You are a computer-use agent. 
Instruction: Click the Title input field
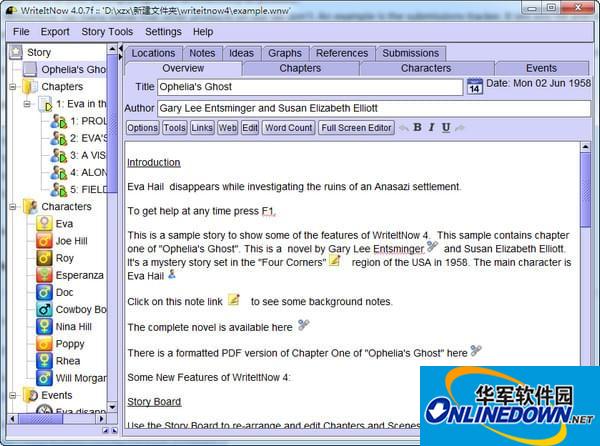pyautogui.click(x=310, y=87)
